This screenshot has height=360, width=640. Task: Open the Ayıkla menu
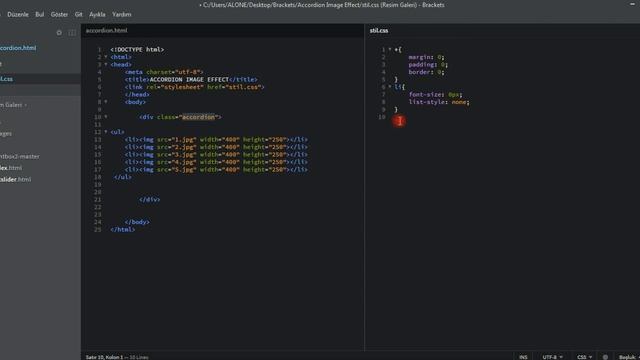[x=97, y=14]
